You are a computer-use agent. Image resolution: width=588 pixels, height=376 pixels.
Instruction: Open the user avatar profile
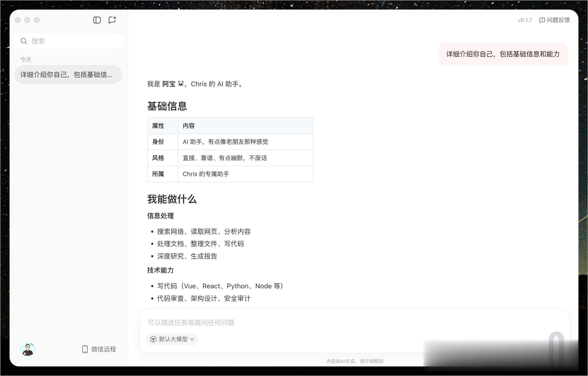(x=28, y=349)
